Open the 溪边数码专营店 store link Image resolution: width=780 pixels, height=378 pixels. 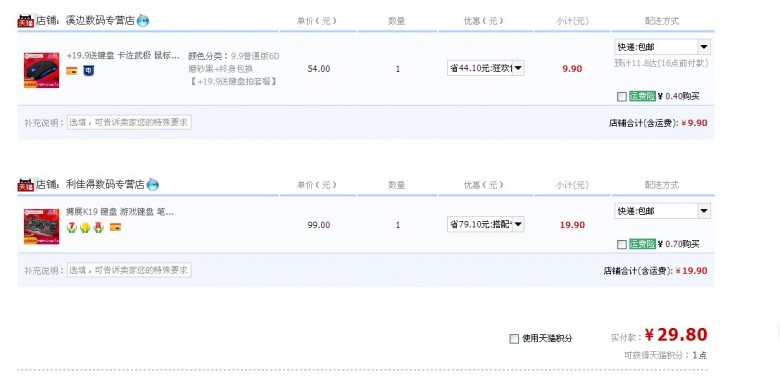pos(100,21)
